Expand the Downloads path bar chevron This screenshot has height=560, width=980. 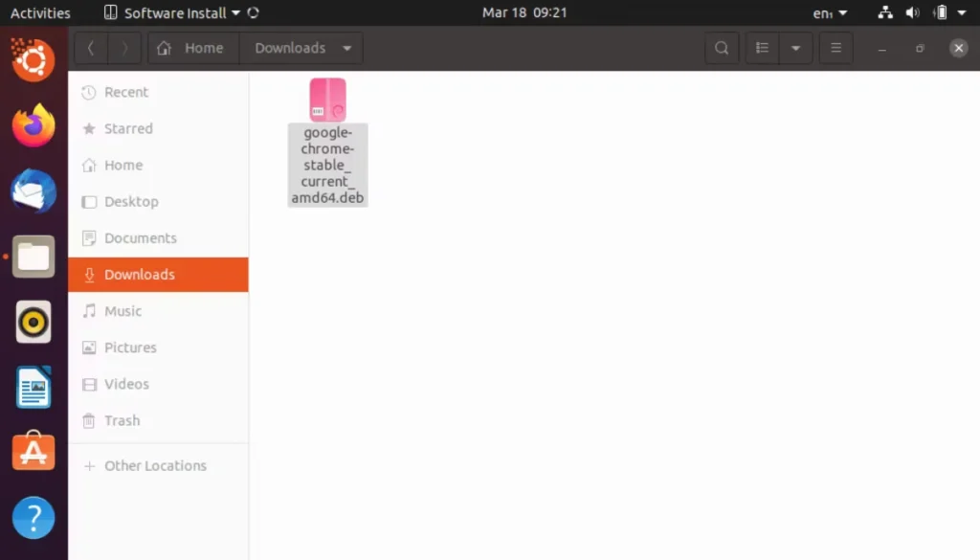point(346,47)
